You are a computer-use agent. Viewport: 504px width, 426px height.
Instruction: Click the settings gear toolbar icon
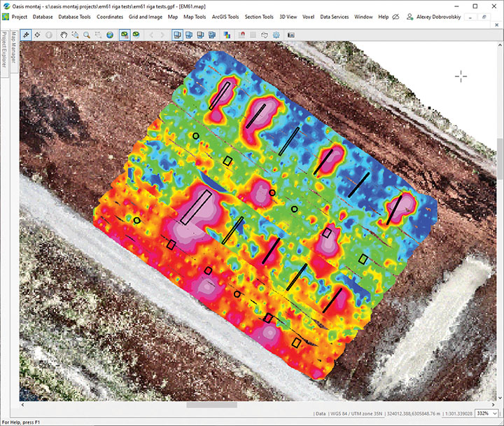pos(276,34)
